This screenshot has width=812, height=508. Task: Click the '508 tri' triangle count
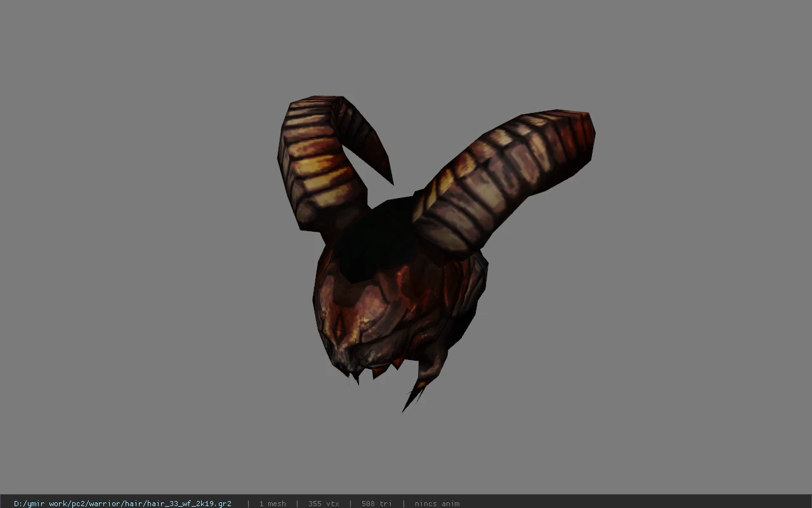point(377,504)
